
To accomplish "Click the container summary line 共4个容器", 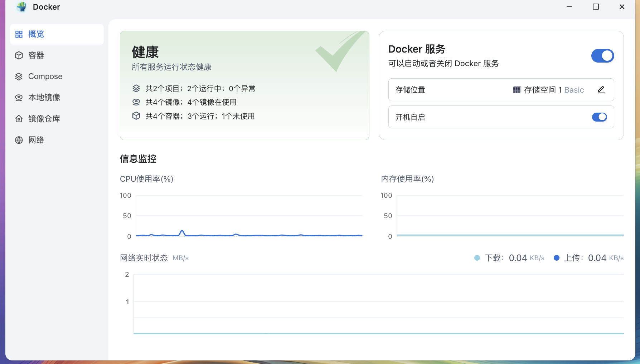I will [200, 116].
